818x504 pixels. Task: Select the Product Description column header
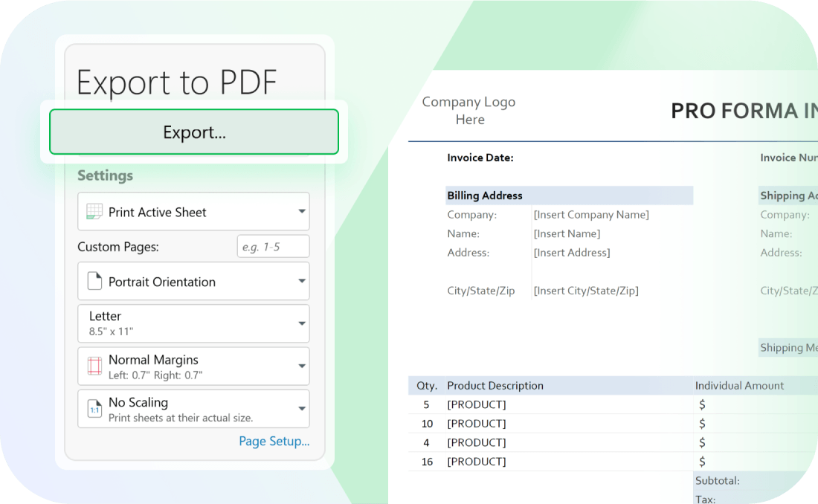(495, 386)
